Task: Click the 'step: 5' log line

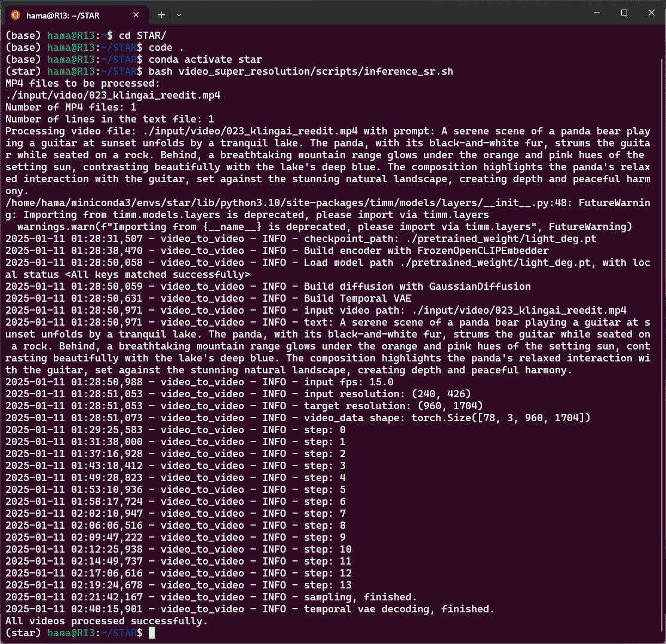Action: 176,489
